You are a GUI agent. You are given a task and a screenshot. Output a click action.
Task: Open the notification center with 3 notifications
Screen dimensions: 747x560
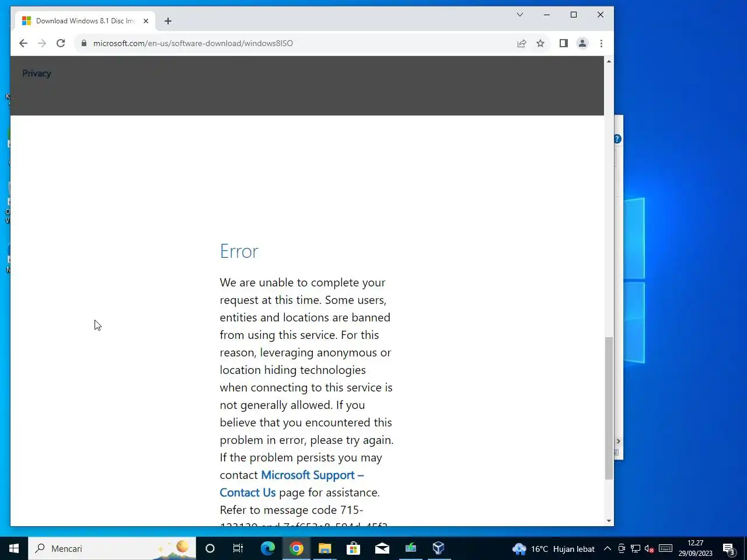[x=728, y=548]
